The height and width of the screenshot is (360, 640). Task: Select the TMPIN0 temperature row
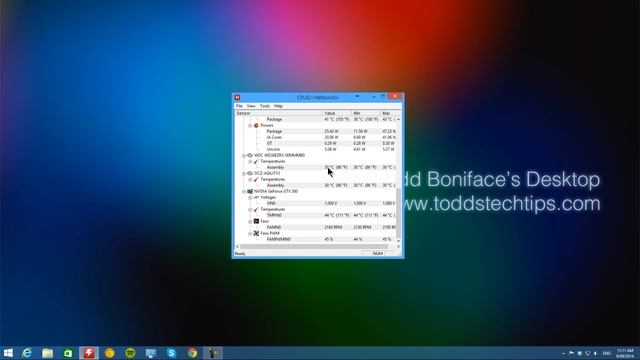point(315,215)
